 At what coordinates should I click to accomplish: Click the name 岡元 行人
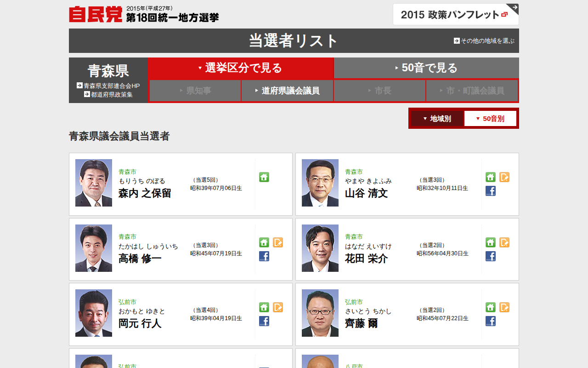(x=140, y=323)
